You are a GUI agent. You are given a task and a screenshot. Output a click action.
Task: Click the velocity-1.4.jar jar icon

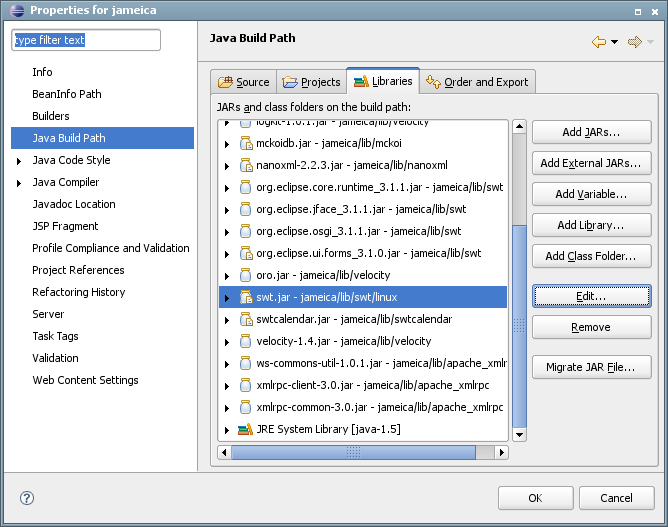tap(245, 342)
